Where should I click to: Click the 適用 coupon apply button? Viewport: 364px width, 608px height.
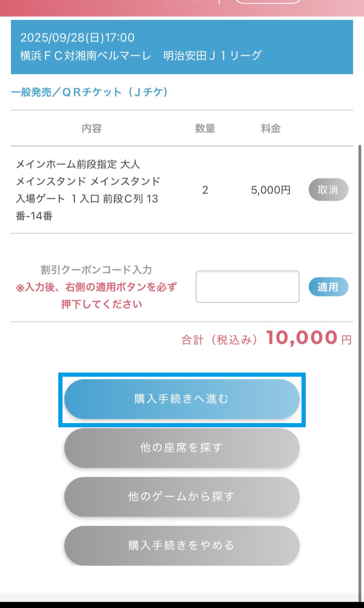tap(328, 287)
